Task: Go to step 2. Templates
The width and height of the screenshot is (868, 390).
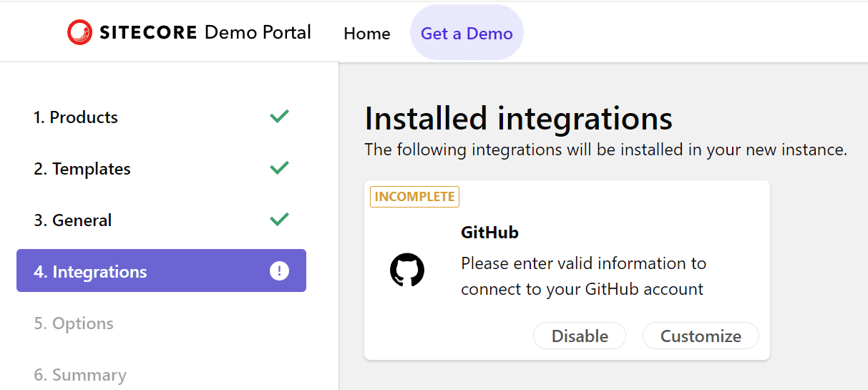Action: [x=82, y=169]
